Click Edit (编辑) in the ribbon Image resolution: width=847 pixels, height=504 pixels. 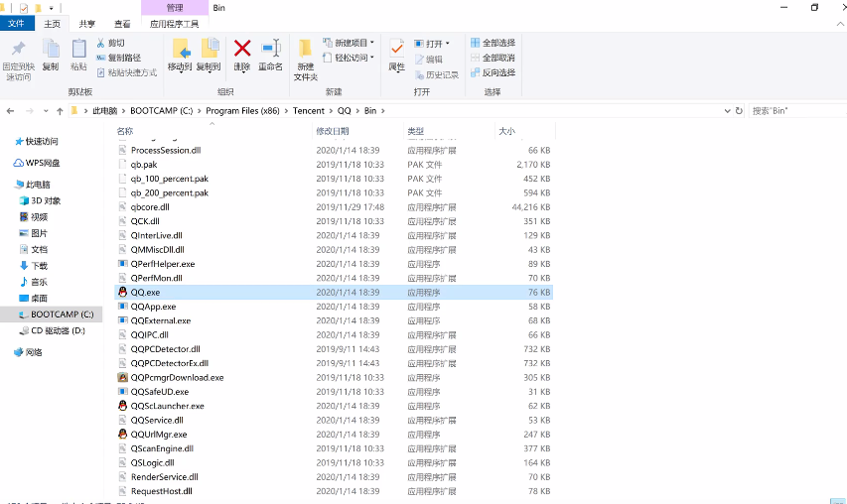click(429, 60)
